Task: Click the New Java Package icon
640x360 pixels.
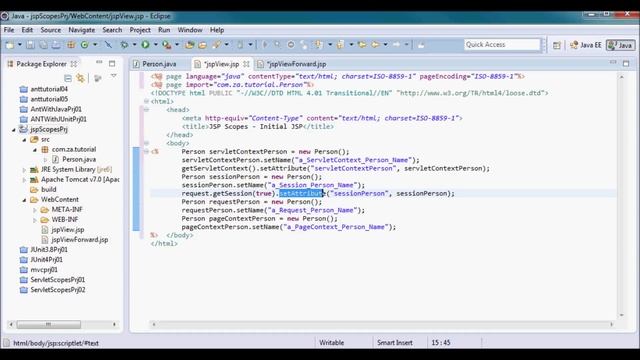Action: tap(71, 45)
